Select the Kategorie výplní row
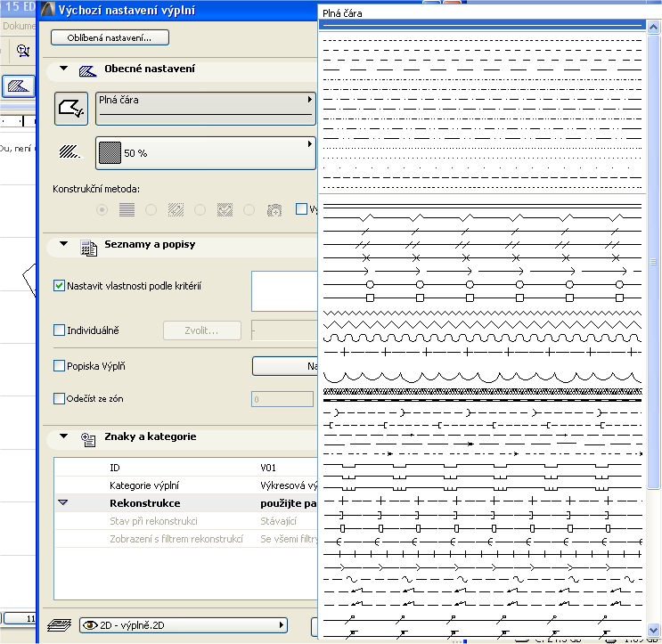Viewport: 662px width, 644px height. [x=186, y=485]
